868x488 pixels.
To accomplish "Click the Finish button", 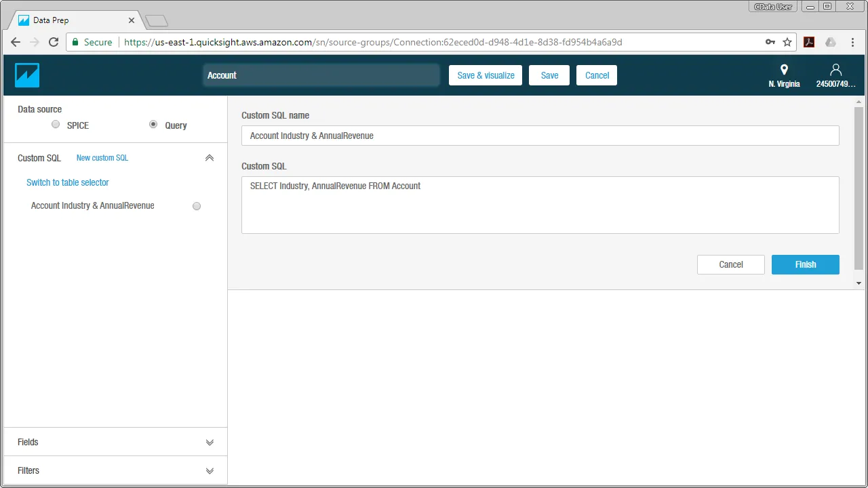I will tap(805, 264).
